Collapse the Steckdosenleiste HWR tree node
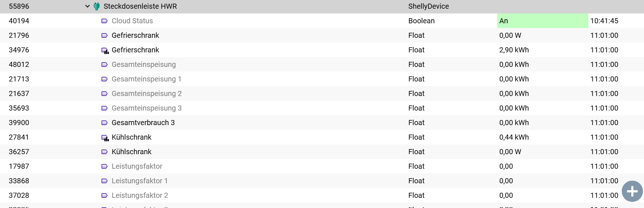 [87, 6]
